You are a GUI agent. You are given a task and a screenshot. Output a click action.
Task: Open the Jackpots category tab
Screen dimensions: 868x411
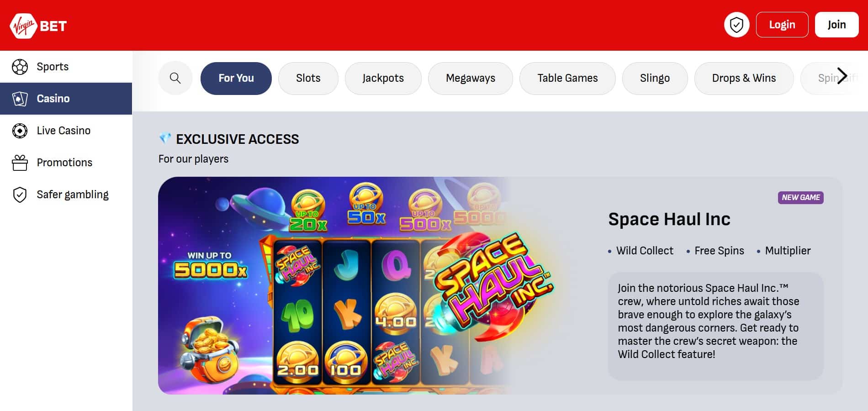[383, 78]
